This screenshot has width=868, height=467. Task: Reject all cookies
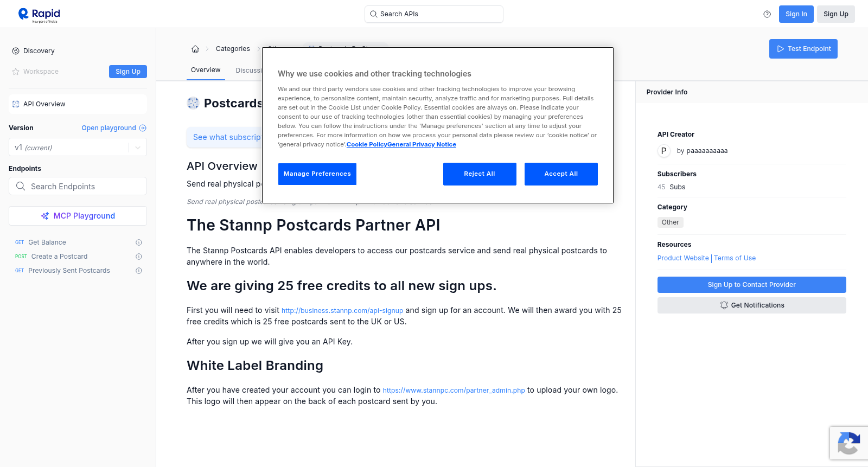pyautogui.click(x=480, y=174)
